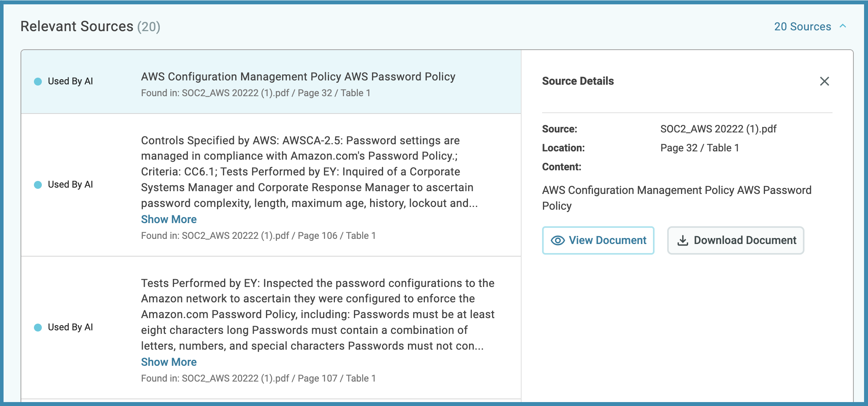Select the Controls Specified by AWS source text
868x406 pixels.
pos(309,172)
